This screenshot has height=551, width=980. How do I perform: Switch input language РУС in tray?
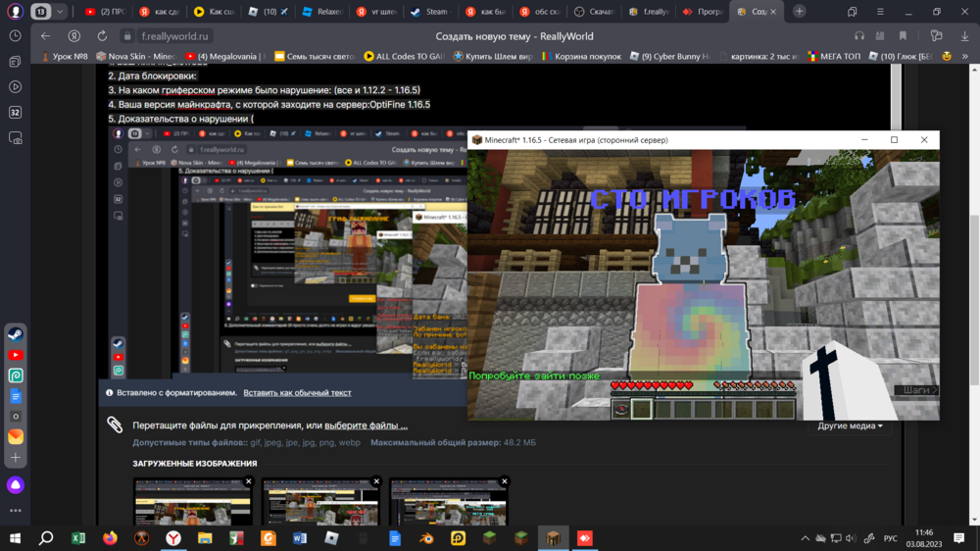click(x=891, y=538)
